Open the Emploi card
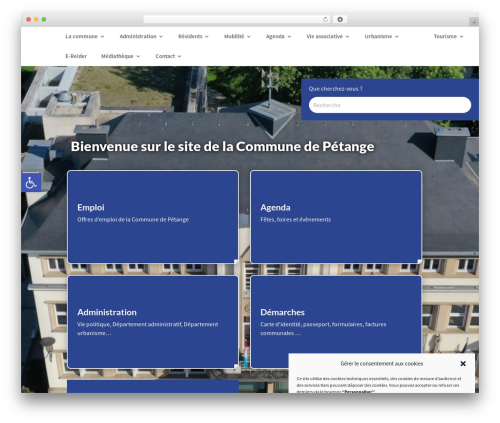Viewport: 500px width, 423px height. [153, 217]
